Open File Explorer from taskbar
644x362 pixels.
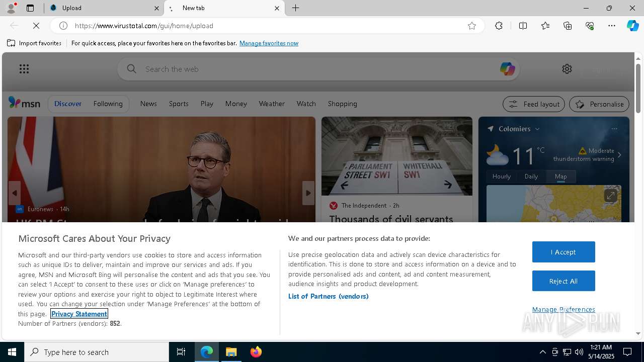[x=231, y=352]
